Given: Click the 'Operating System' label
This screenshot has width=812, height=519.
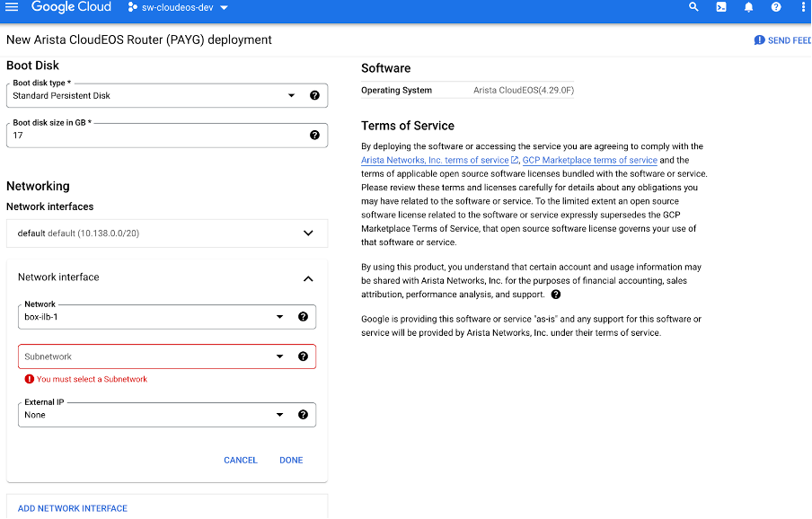Looking at the screenshot, I should click(396, 90).
